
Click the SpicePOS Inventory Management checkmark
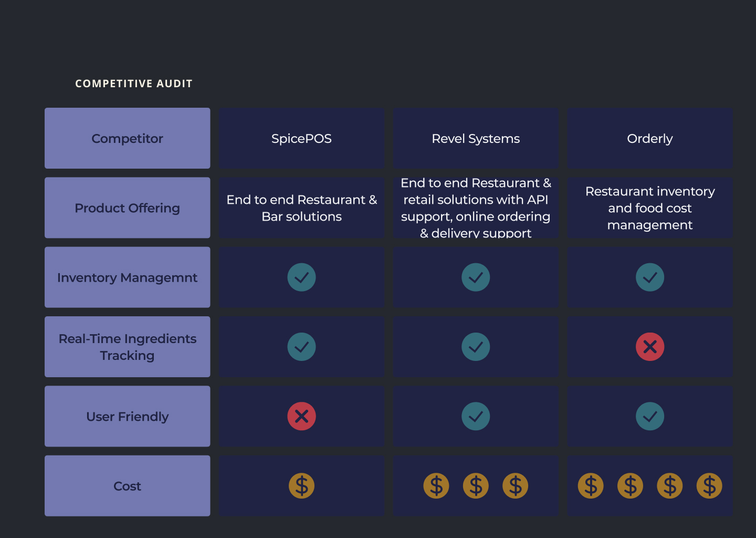point(301,277)
